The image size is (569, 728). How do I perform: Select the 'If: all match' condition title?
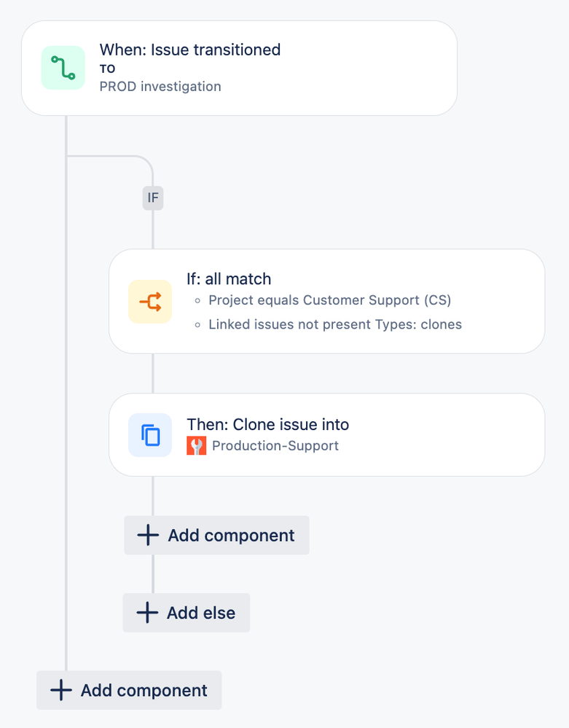(x=229, y=279)
